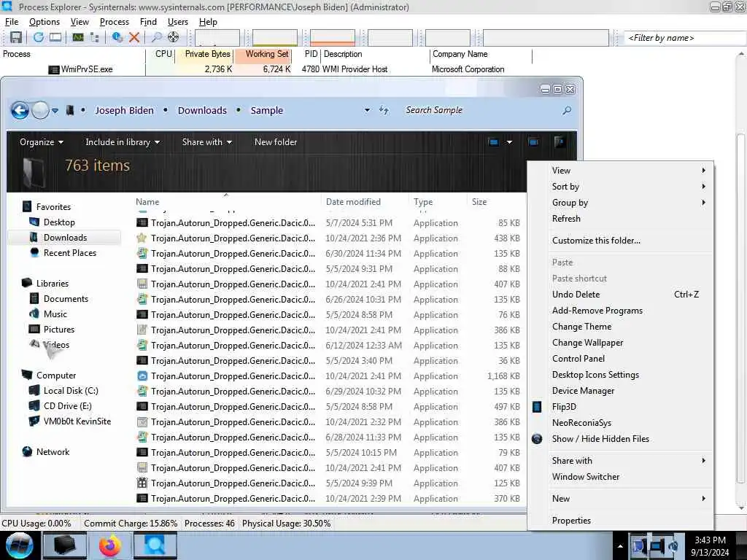Click the clock showing 3:43 PM

tap(710, 540)
